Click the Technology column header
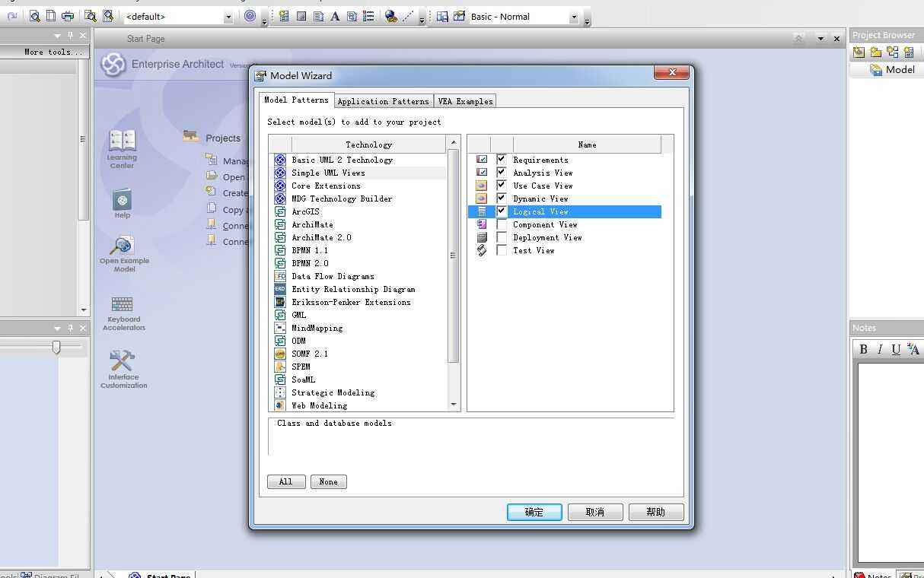 click(x=368, y=144)
